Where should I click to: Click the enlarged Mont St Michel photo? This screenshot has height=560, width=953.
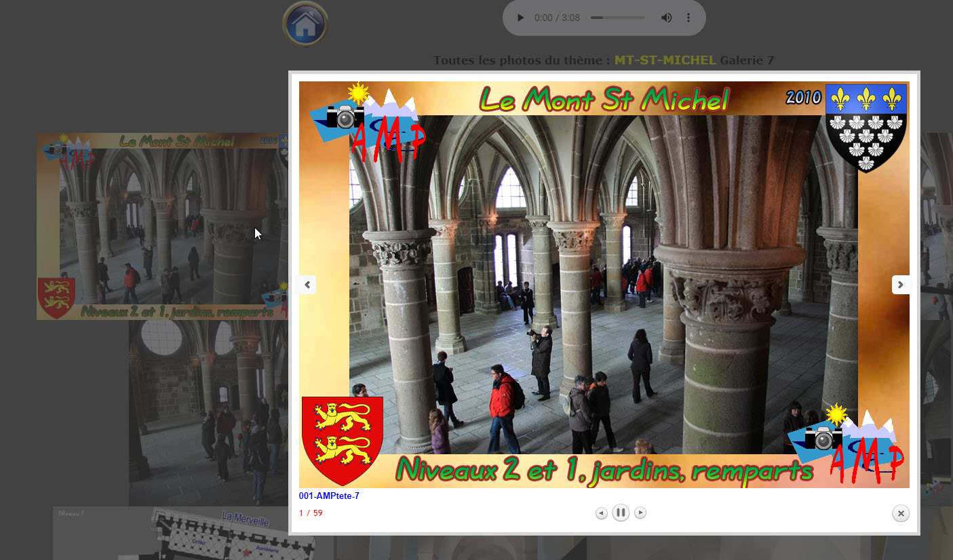point(604,285)
